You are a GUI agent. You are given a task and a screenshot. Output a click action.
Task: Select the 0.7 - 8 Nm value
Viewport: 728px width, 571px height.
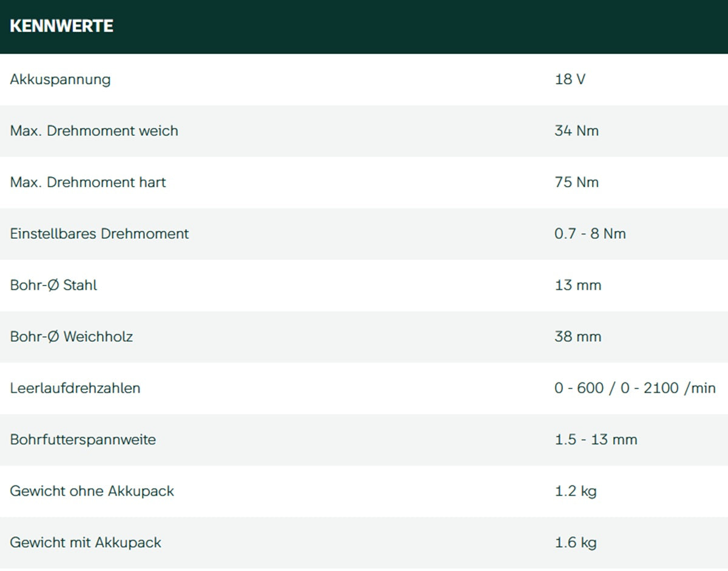(590, 234)
